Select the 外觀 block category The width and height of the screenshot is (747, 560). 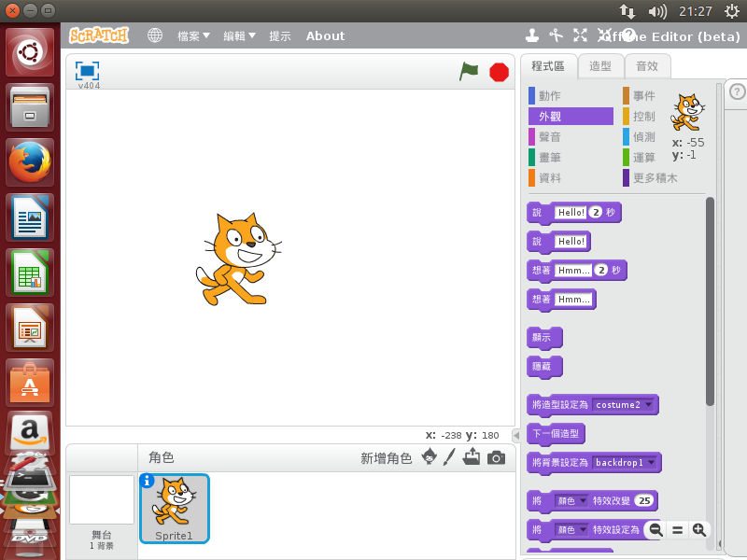click(x=571, y=116)
